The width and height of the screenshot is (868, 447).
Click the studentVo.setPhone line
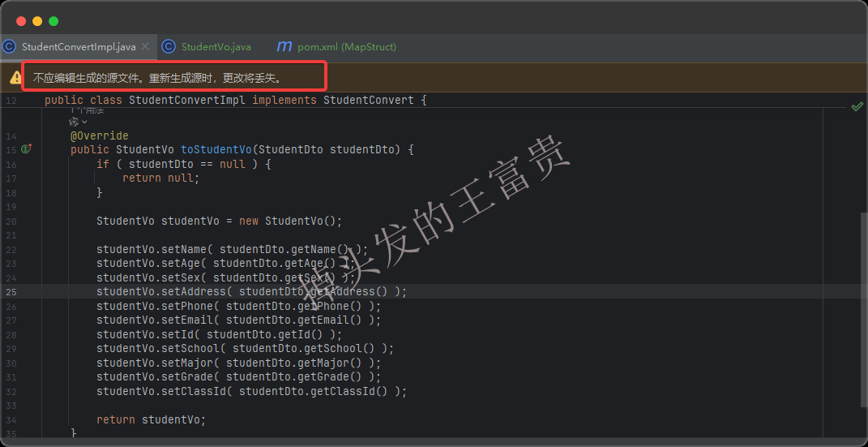coord(239,307)
